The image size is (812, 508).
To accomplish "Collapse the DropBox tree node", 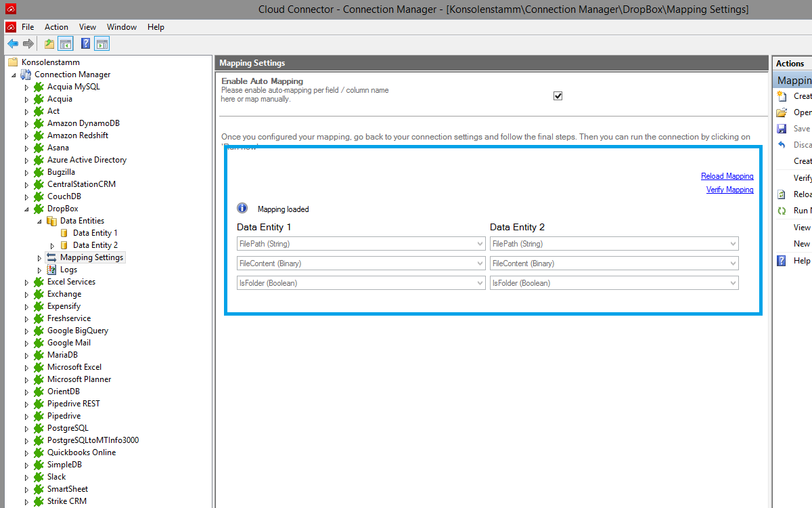I will [x=27, y=209].
